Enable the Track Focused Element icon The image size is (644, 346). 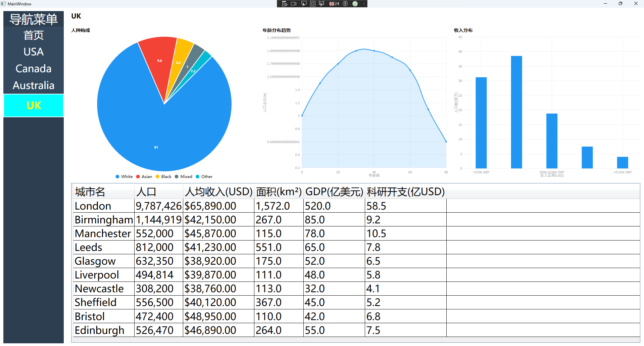pos(321,4)
